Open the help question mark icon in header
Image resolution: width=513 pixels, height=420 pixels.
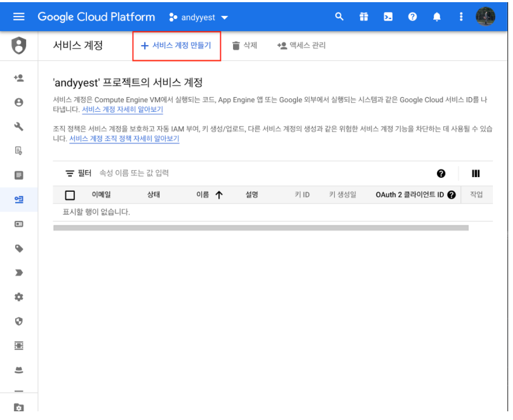412,17
